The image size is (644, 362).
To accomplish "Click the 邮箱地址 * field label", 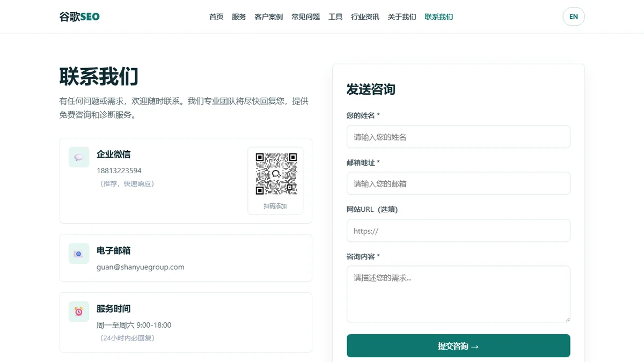I will coord(363,162).
